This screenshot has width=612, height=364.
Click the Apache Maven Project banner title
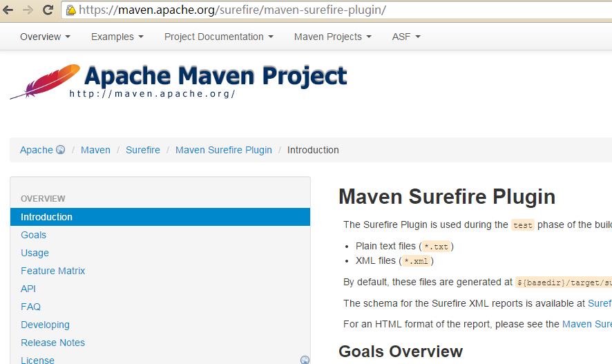click(x=216, y=76)
